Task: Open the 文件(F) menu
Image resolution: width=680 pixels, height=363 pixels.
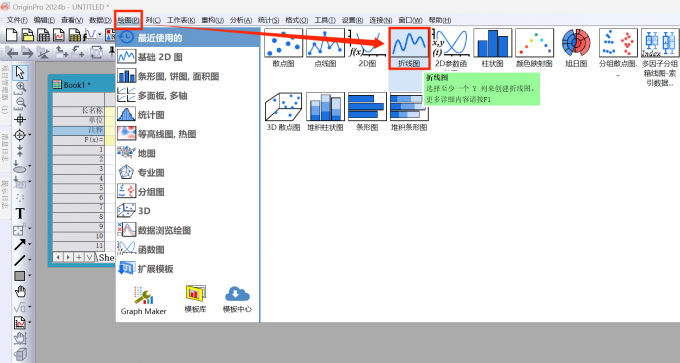Action: [16, 20]
